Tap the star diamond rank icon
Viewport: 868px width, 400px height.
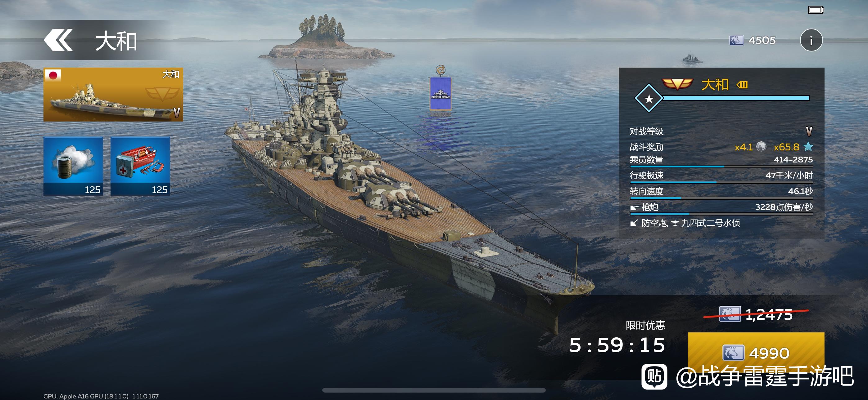click(649, 98)
